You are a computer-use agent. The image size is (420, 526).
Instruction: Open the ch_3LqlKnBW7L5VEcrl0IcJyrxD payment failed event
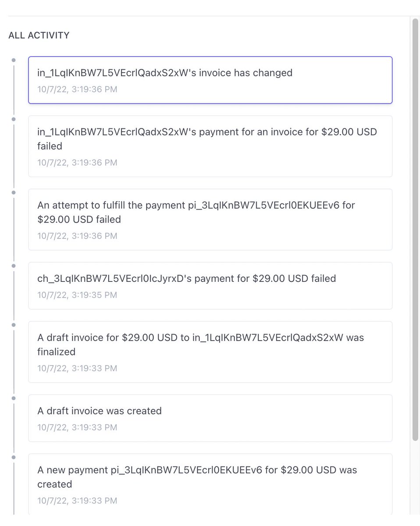210,286
